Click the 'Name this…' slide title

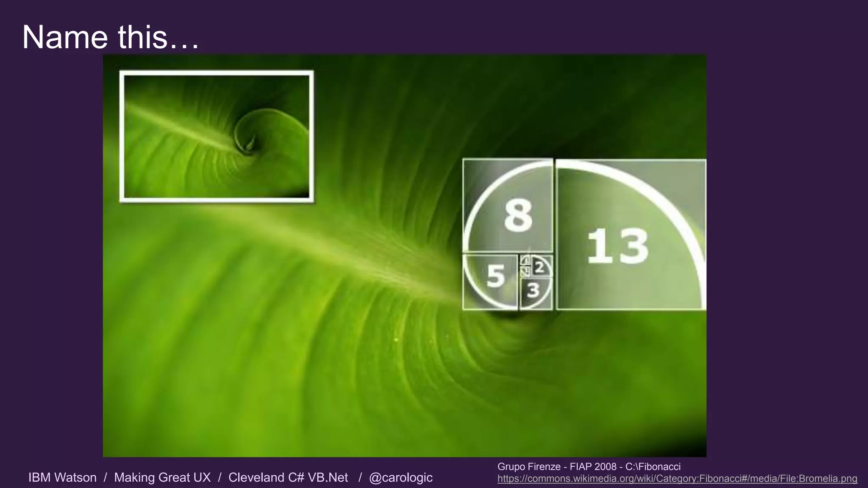[110, 37]
